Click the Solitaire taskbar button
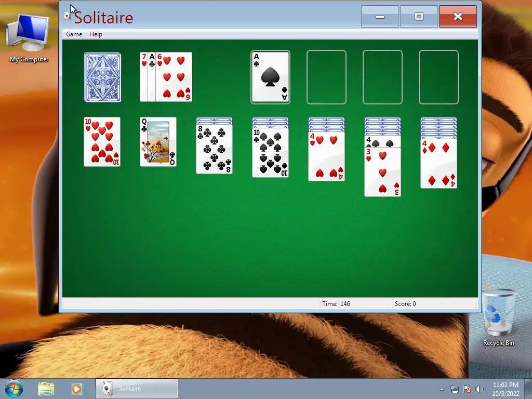This screenshot has width=532, height=399. tap(137, 389)
